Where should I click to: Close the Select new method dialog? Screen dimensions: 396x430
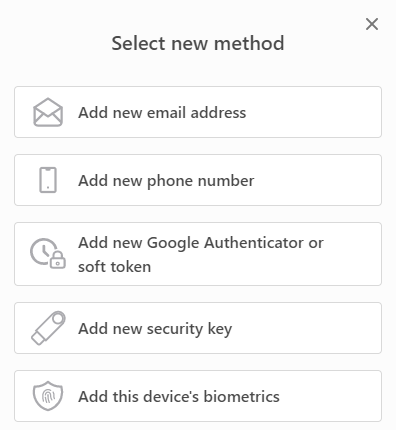[x=372, y=24]
